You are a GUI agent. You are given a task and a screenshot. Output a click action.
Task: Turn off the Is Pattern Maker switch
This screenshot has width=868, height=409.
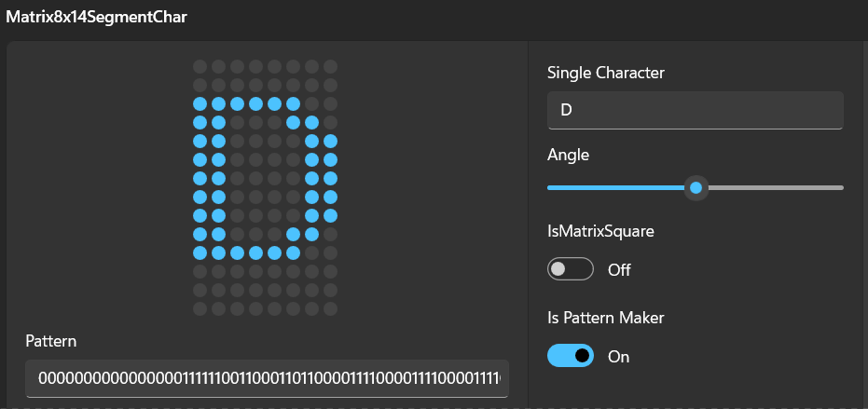coord(571,355)
